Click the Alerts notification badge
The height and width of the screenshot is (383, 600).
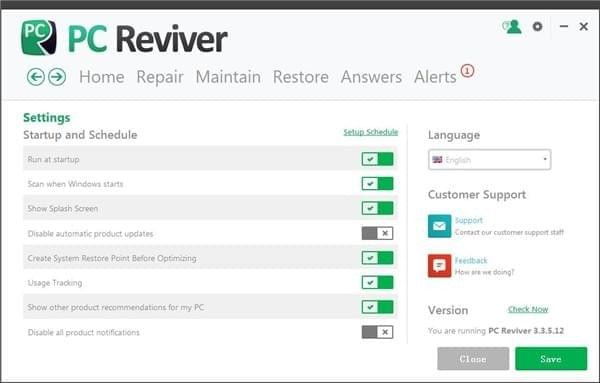click(x=467, y=71)
